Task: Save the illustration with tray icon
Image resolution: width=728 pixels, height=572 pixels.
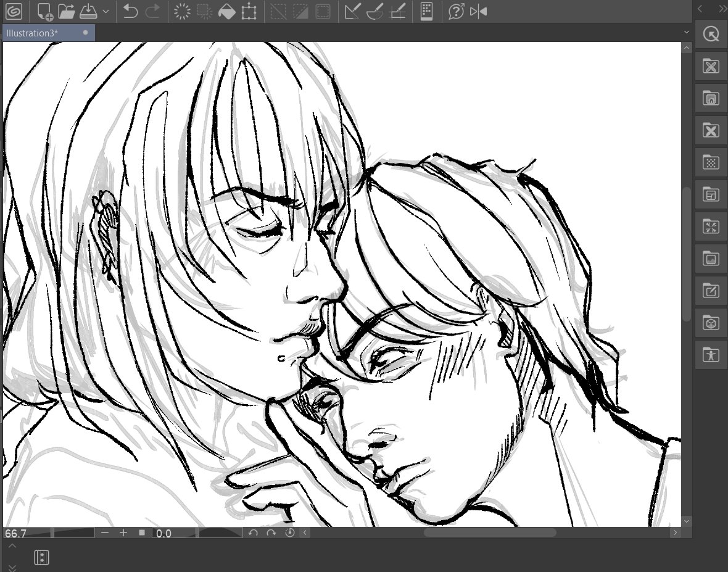Action: (x=88, y=11)
